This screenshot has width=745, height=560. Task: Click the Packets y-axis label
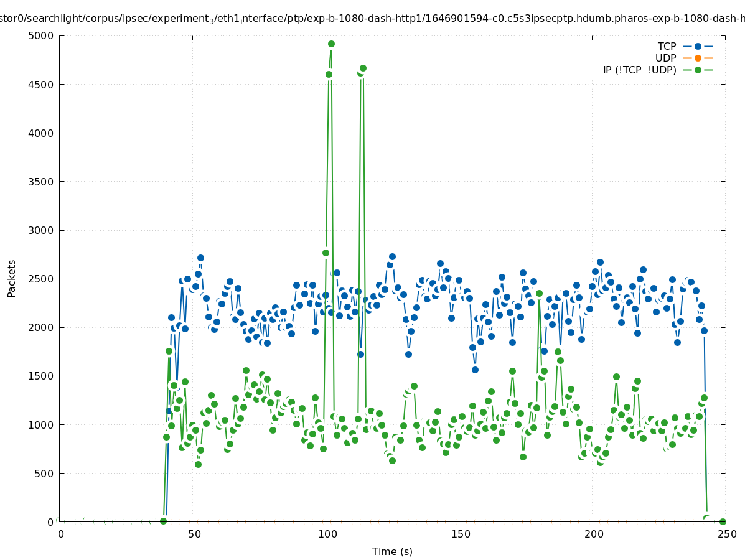[x=12, y=278]
